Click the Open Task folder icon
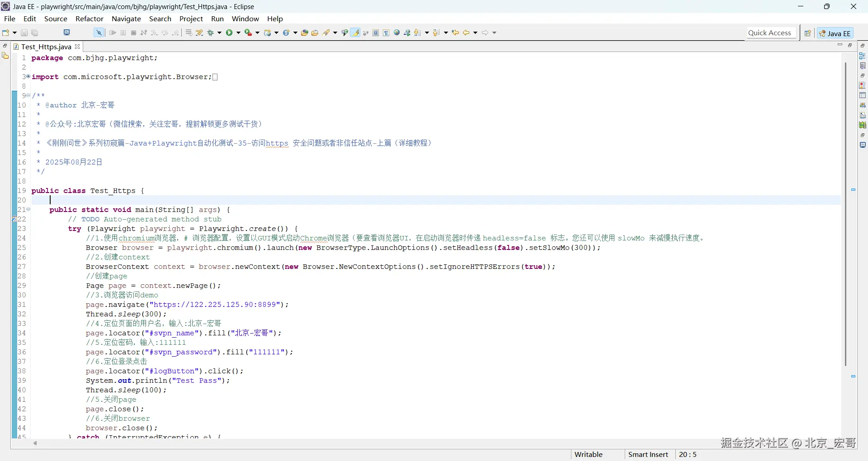 tap(315, 33)
